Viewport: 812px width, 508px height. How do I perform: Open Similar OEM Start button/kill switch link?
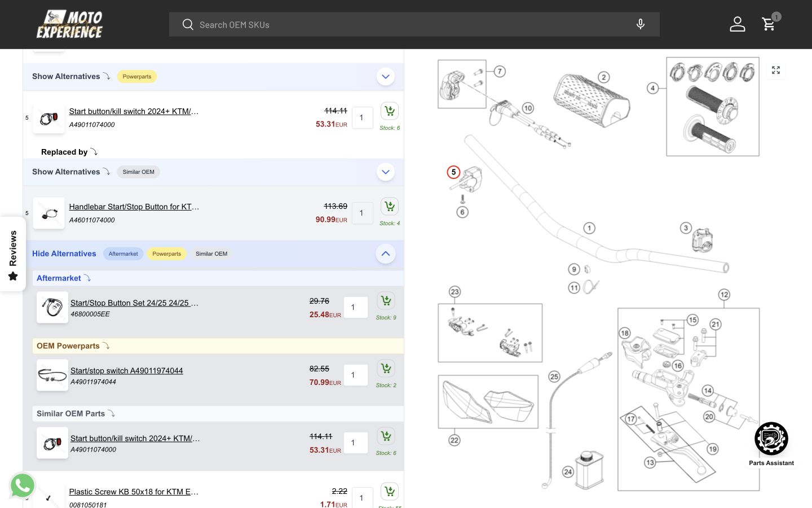(x=135, y=439)
